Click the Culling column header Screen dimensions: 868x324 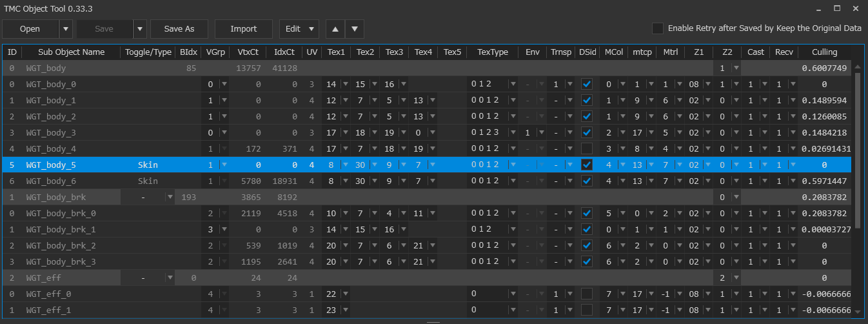824,52
